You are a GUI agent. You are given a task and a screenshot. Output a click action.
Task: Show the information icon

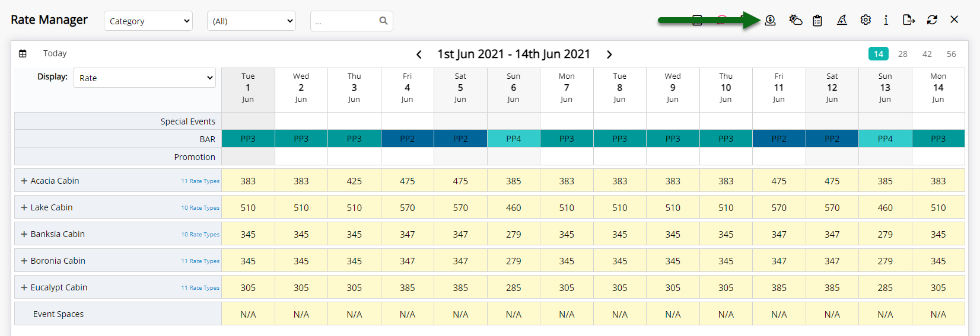pos(886,20)
